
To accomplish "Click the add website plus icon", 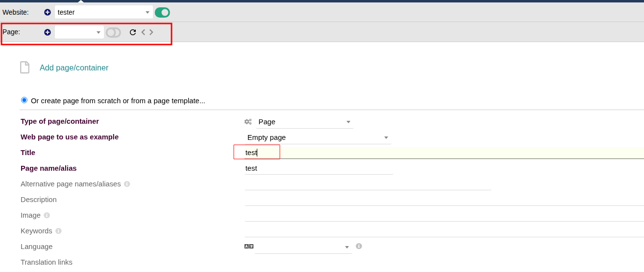I will [48, 12].
